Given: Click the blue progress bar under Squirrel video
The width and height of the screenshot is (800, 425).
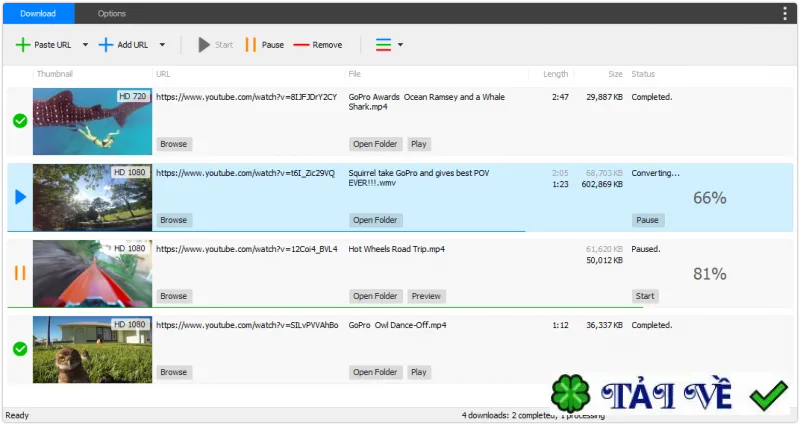Looking at the screenshot, I should (266, 232).
